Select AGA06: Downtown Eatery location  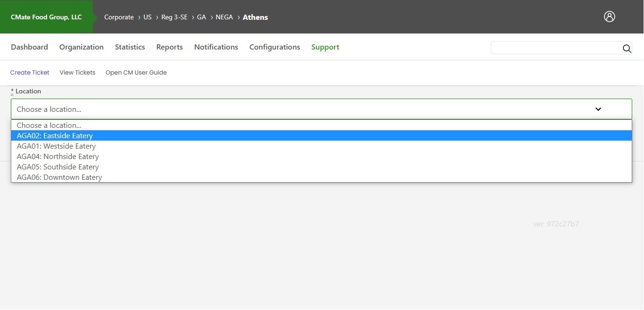coord(59,177)
